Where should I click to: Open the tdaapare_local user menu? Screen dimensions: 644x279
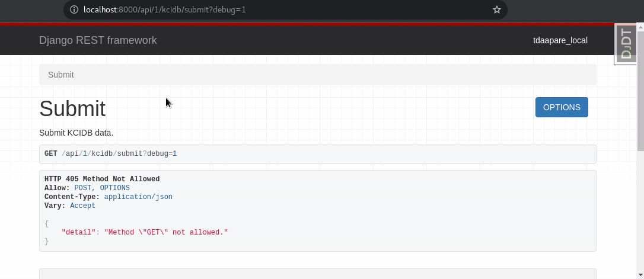(x=560, y=40)
